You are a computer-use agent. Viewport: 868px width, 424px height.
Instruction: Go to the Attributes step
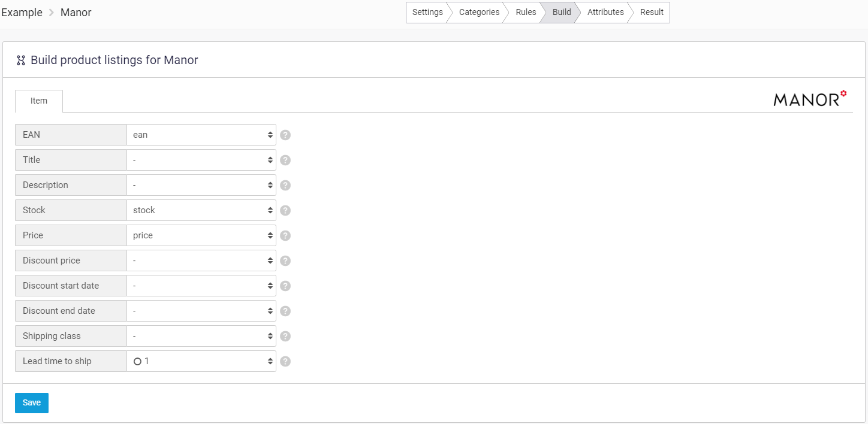point(605,12)
